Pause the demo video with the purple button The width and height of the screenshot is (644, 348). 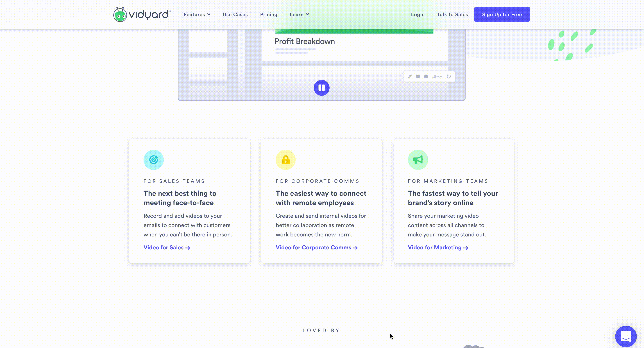click(x=321, y=88)
